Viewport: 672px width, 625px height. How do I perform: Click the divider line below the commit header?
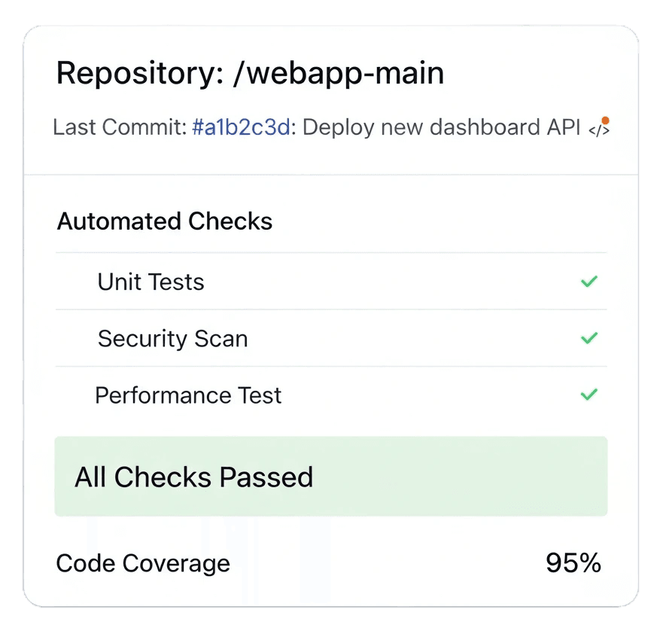click(x=331, y=175)
